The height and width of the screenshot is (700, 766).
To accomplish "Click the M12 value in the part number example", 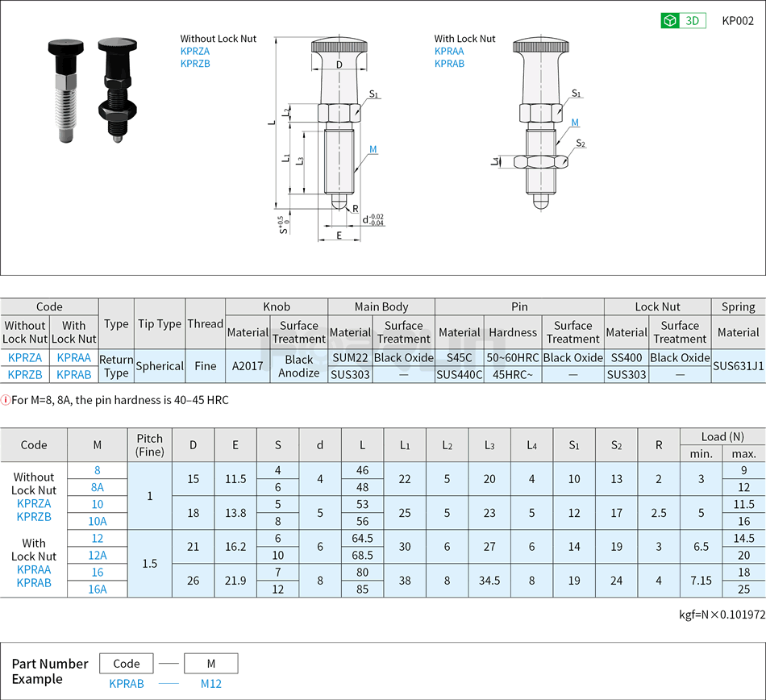I will click(x=210, y=683).
